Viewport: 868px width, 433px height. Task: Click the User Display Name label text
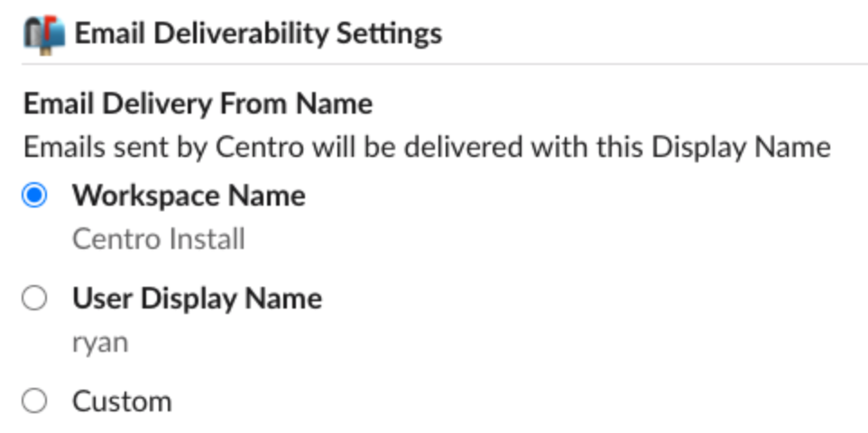tap(197, 299)
